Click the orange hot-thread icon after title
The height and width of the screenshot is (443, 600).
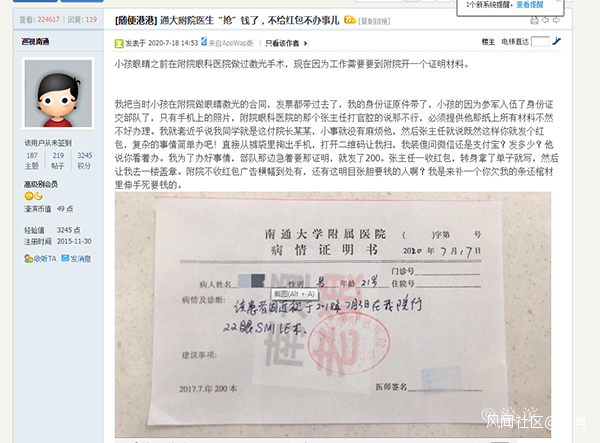[x=349, y=20]
